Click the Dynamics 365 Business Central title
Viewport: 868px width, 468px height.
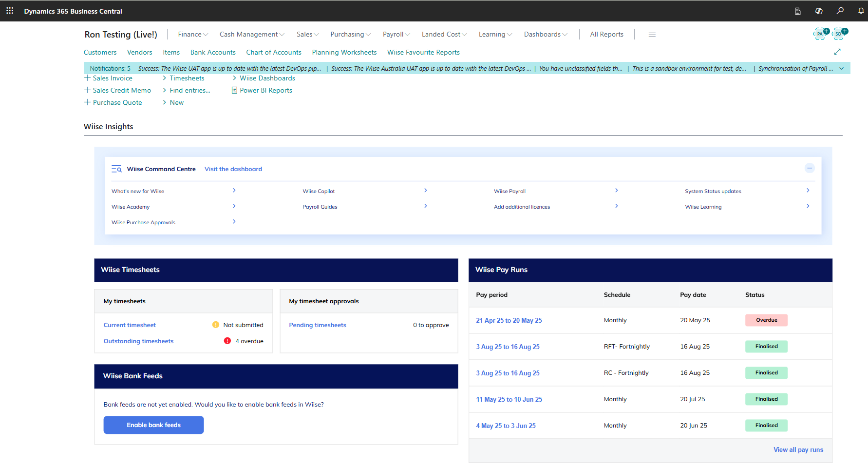pyautogui.click(x=73, y=11)
